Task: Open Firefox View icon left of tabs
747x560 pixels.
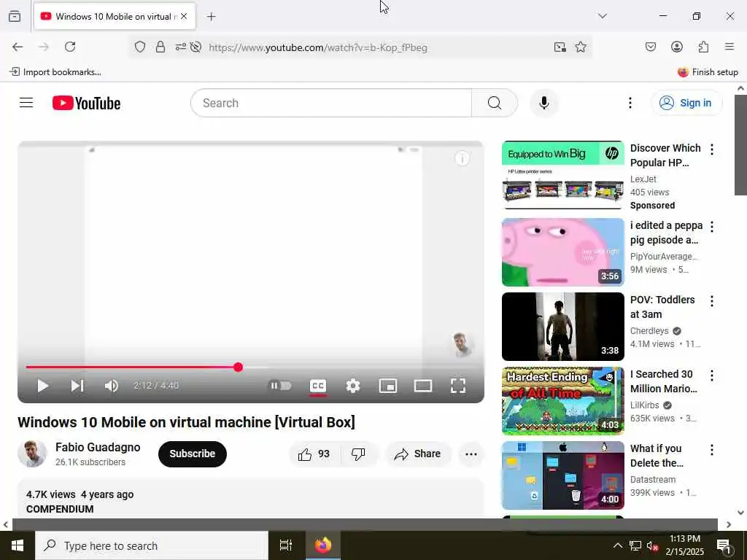Action: click(15, 16)
